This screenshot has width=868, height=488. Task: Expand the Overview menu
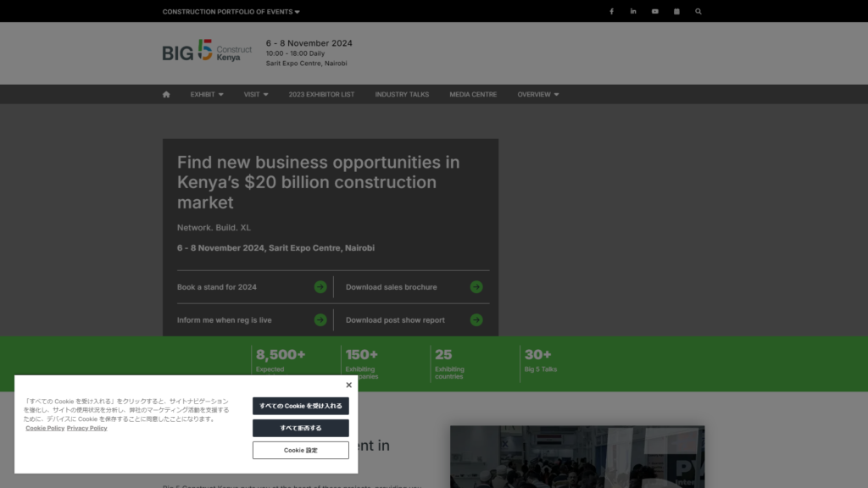(538, 95)
